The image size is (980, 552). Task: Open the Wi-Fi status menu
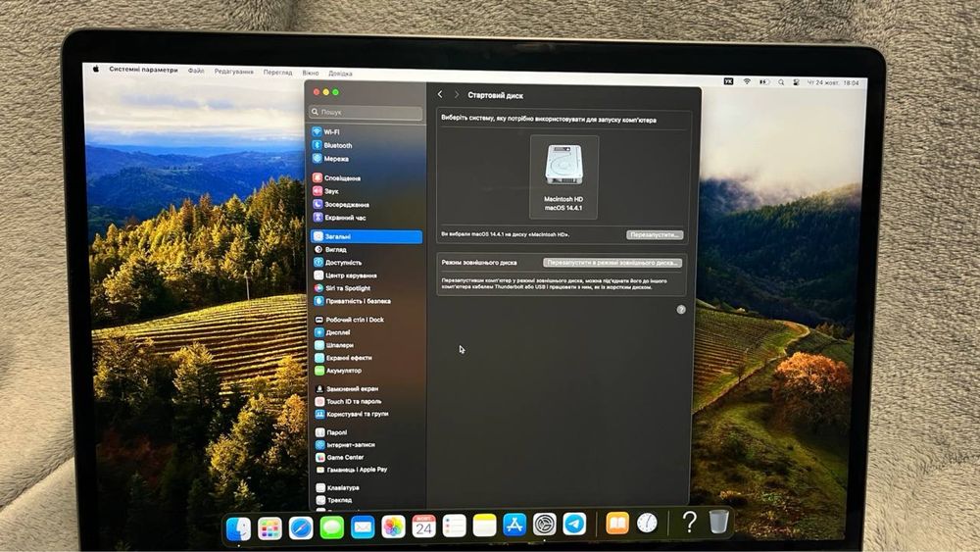(747, 82)
